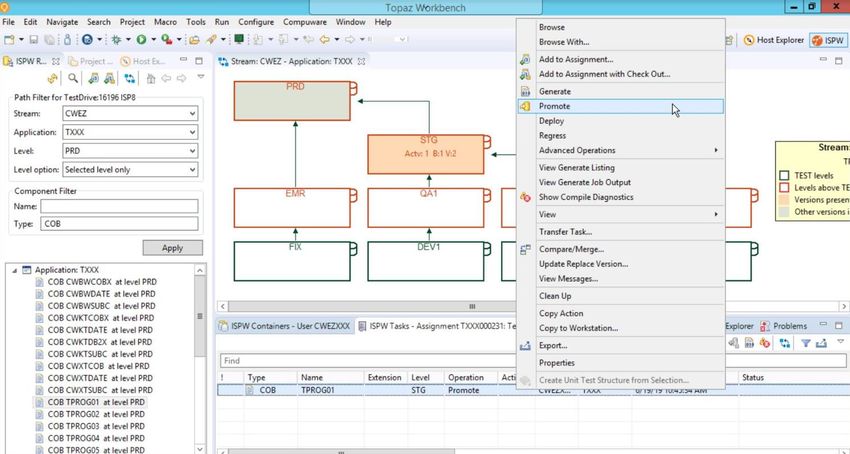Click the Debug bug icon in main toolbar
850x454 pixels.
coord(116,40)
